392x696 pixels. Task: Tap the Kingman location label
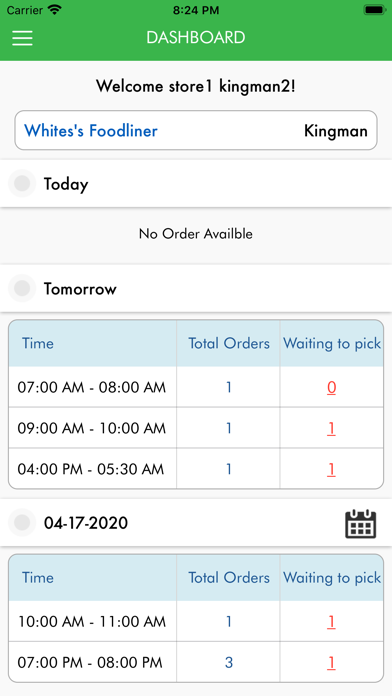[x=336, y=131]
